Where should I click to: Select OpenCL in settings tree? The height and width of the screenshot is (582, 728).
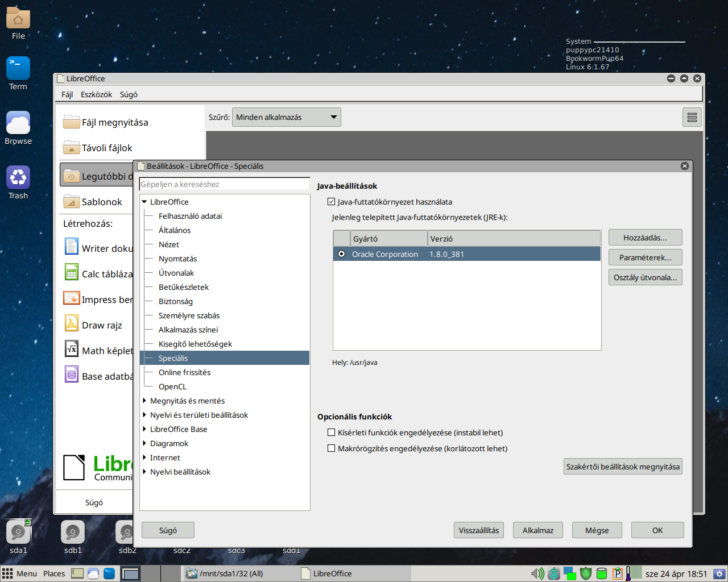click(172, 386)
